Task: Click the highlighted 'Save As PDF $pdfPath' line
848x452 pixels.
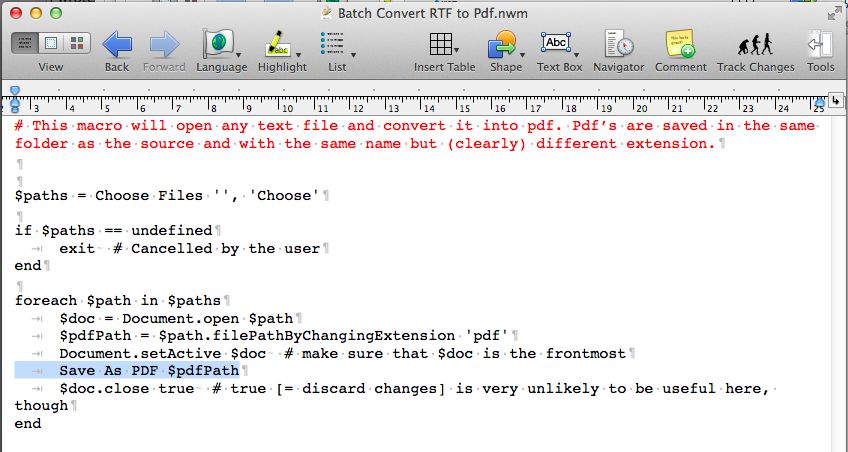Action: pos(148,370)
